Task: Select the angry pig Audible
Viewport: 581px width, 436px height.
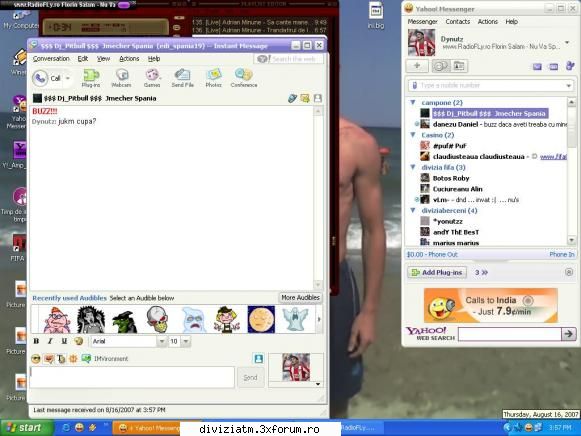Action: 57,320
